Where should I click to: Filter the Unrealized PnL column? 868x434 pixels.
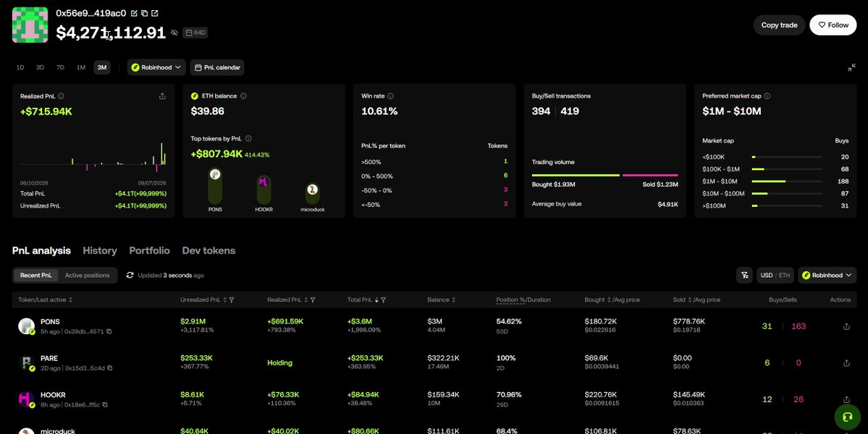(232, 299)
